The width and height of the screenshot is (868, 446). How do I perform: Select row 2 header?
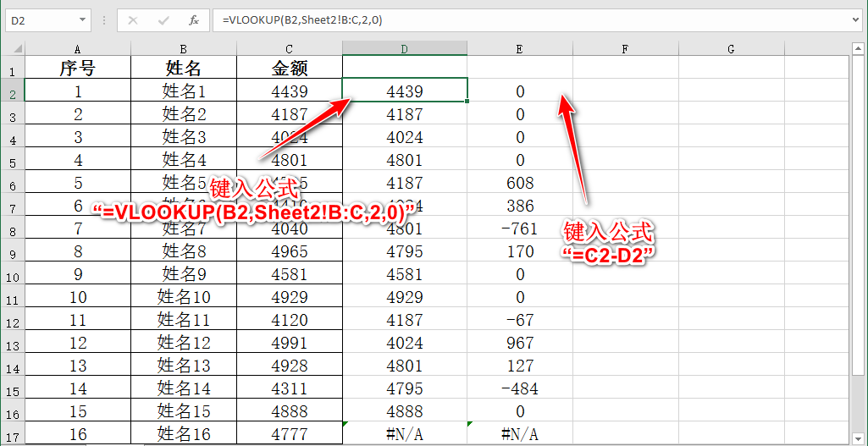12,91
